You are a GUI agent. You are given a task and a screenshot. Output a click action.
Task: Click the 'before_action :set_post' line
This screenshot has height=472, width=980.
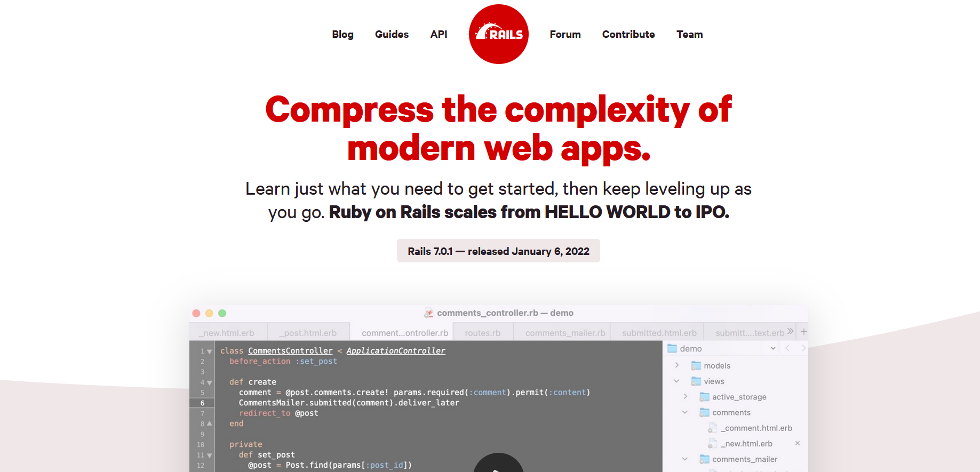(283, 361)
